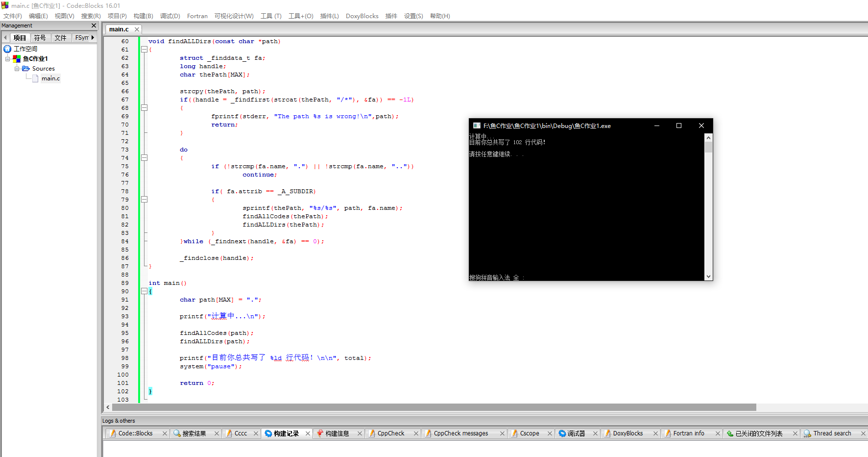
Task: Click the editor horizontal scrollbar thumb
Action: [434, 407]
